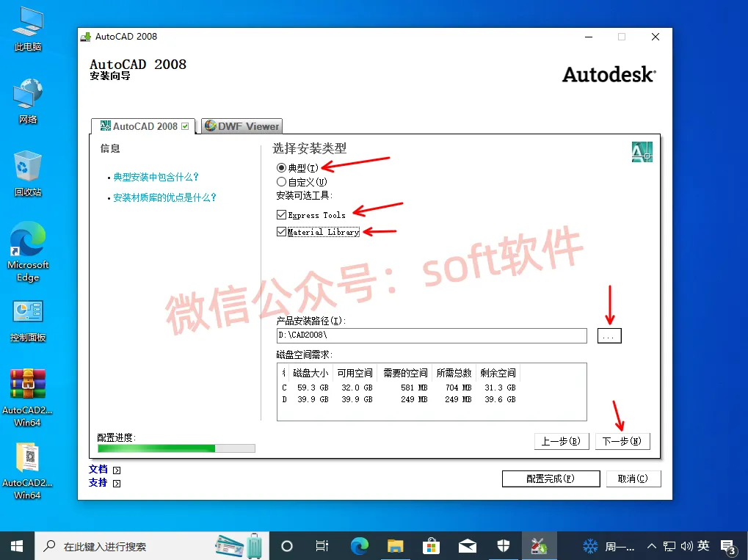Open Windows Security shield on the taskbar
The height and width of the screenshot is (560, 748).
point(504,546)
